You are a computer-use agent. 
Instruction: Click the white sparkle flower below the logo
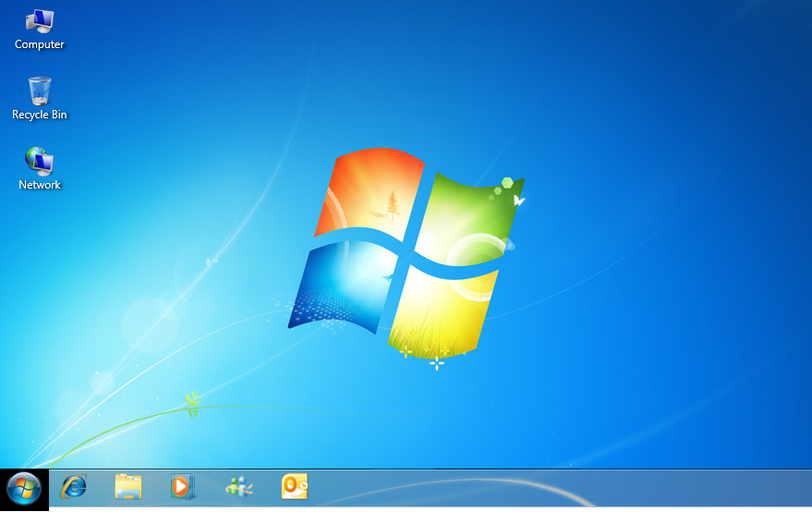[x=437, y=363]
